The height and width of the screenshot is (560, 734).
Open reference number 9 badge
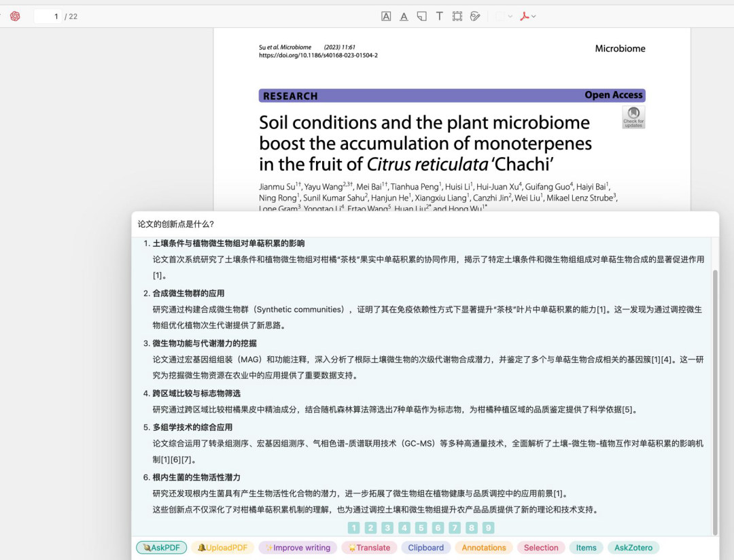[488, 527]
